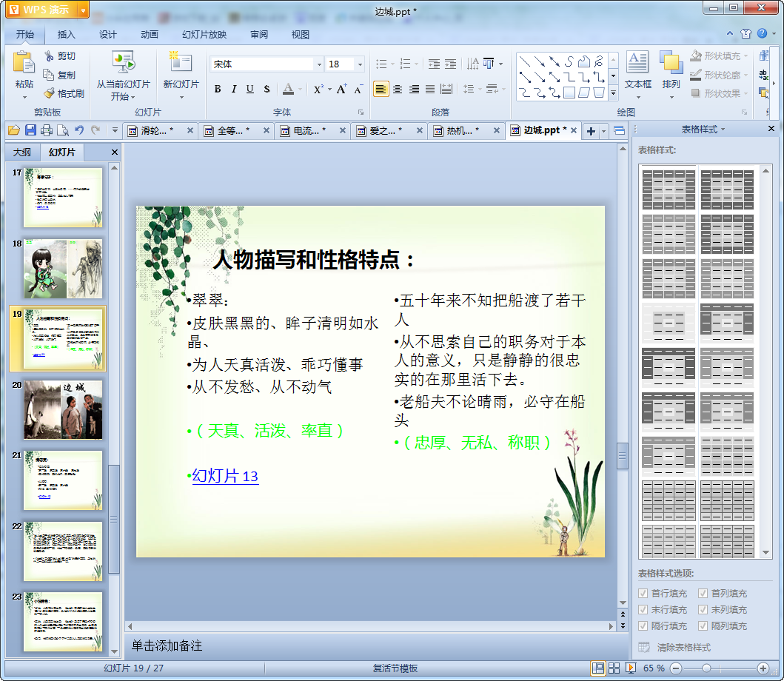Switch to slide sorter view icon
Screen dimensions: 784x681
614,668
